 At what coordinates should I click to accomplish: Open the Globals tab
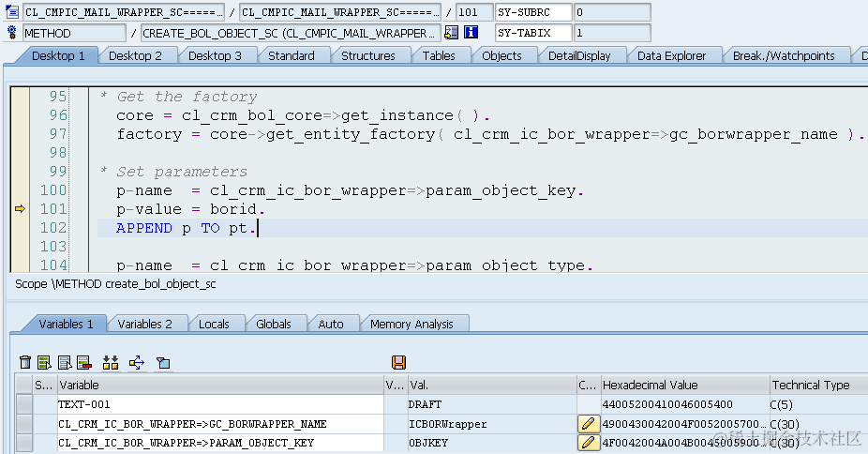274,324
